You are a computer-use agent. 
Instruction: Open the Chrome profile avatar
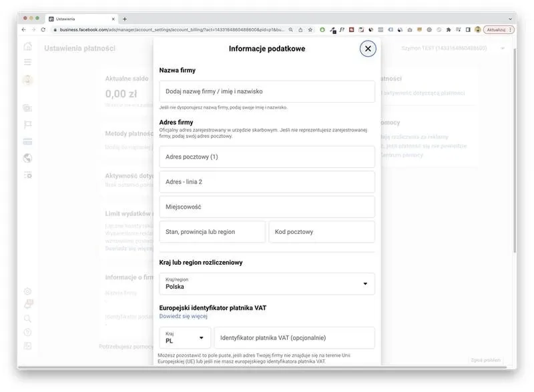(478, 29)
